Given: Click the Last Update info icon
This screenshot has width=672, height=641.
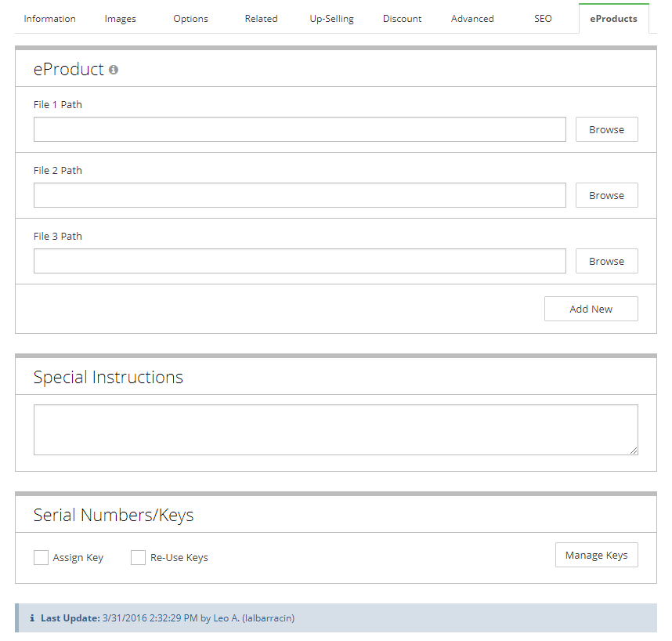Looking at the screenshot, I should (32, 618).
